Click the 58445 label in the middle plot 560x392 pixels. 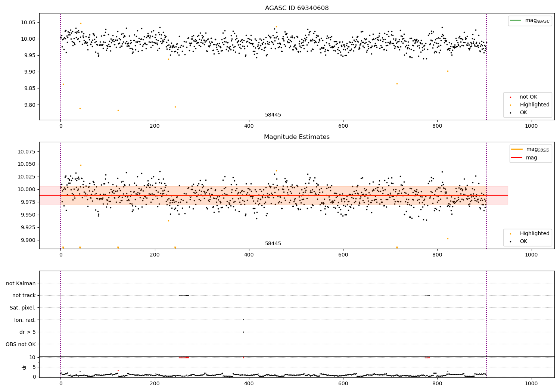[x=273, y=244]
